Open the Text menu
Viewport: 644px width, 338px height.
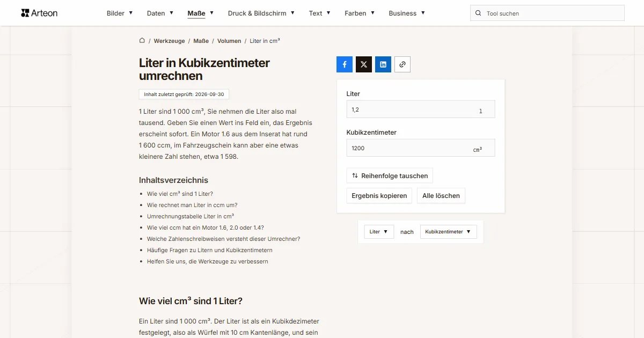(x=320, y=13)
